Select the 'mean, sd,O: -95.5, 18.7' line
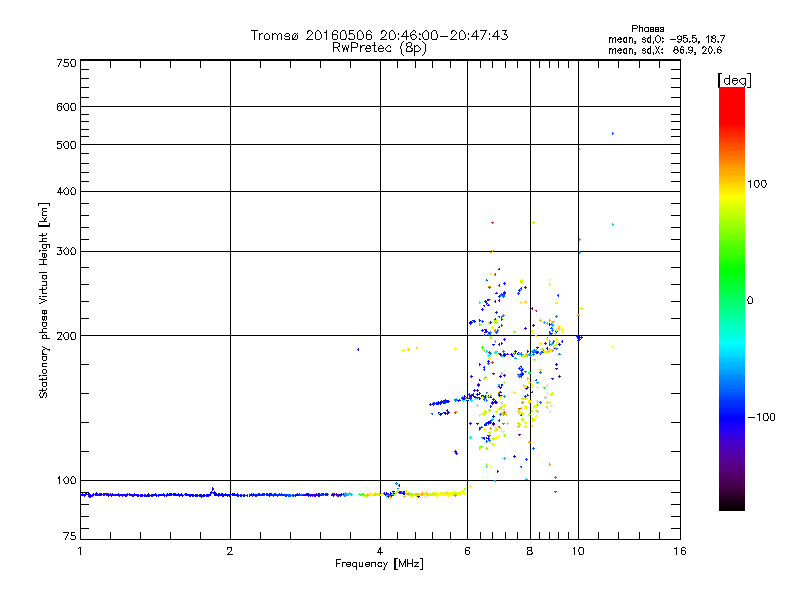800x600 pixels. (666, 39)
